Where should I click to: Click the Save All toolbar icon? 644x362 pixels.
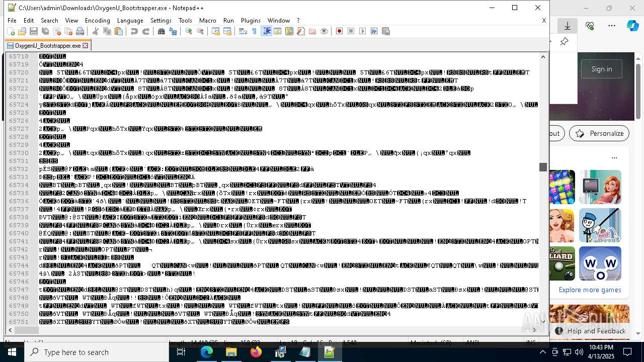pyautogui.click(x=45, y=31)
